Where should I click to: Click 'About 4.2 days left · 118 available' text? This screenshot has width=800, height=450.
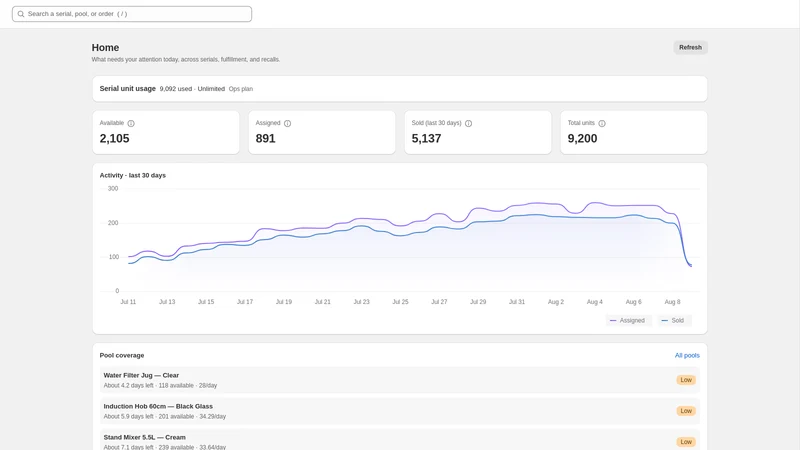point(148,386)
